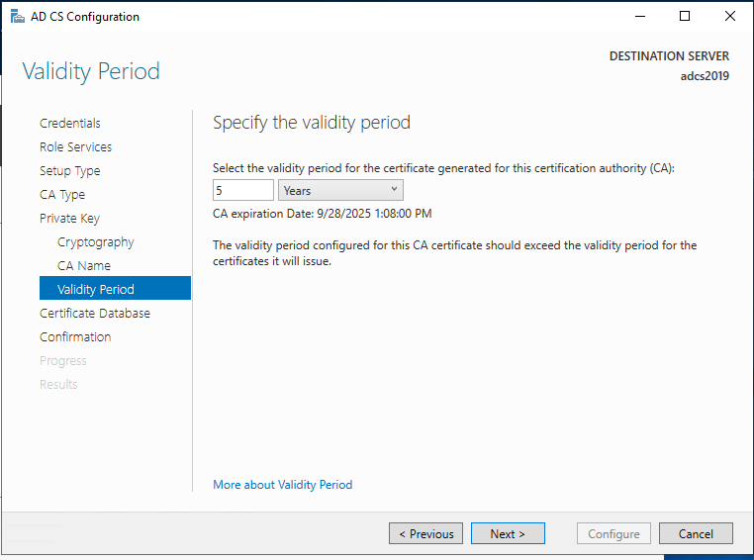The height and width of the screenshot is (560, 754).
Task: Open the More about Validity Period link
Action: [x=282, y=485]
